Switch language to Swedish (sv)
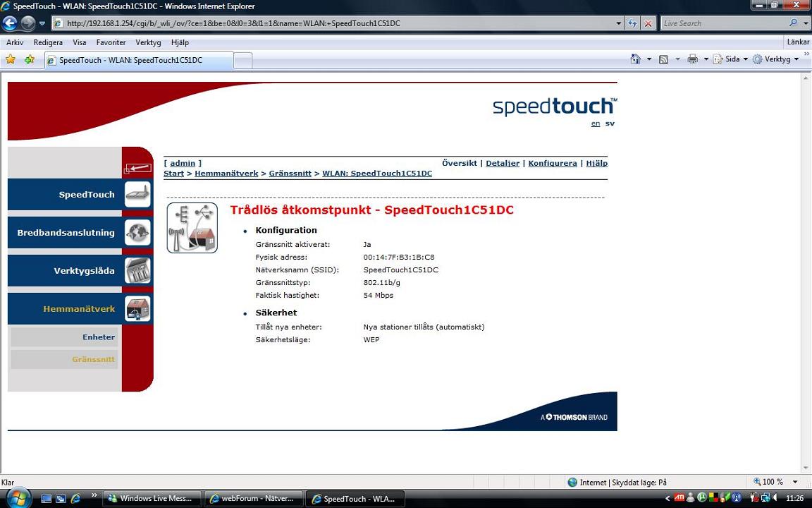Image resolution: width=812 pixels, height=508 pixels. click(x=610, y=123)
